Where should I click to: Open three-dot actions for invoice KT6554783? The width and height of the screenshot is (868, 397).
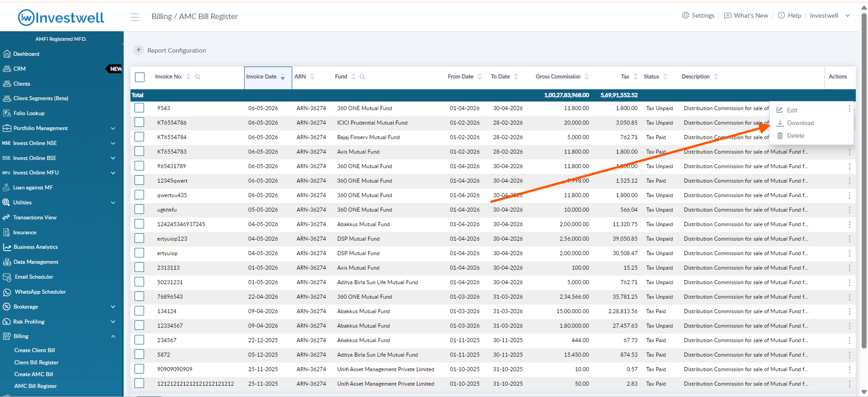tap(849, 152)
